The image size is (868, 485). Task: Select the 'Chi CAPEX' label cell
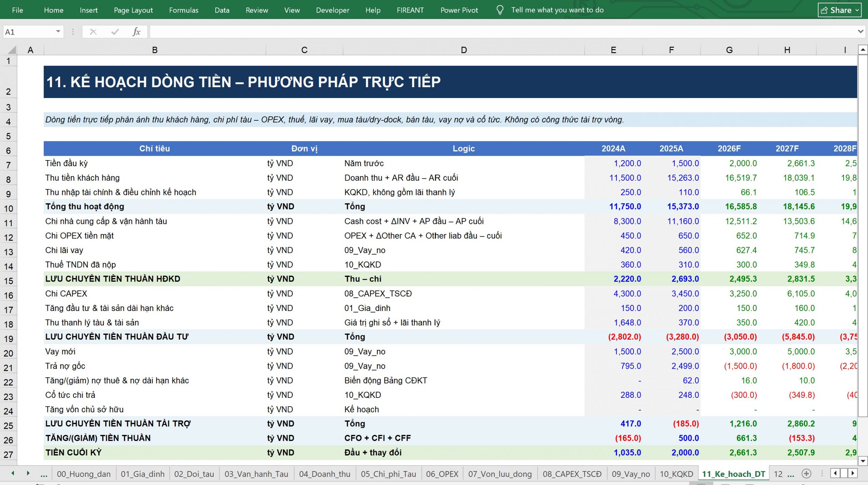pyautogui.click(x=155, y=293)
